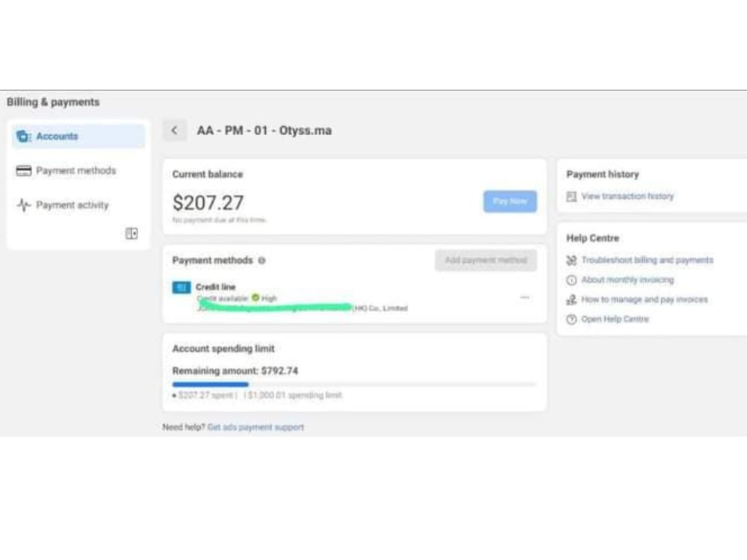Click the pulse Payment activity icon
The image size is (747, 560).
[24, 205]
